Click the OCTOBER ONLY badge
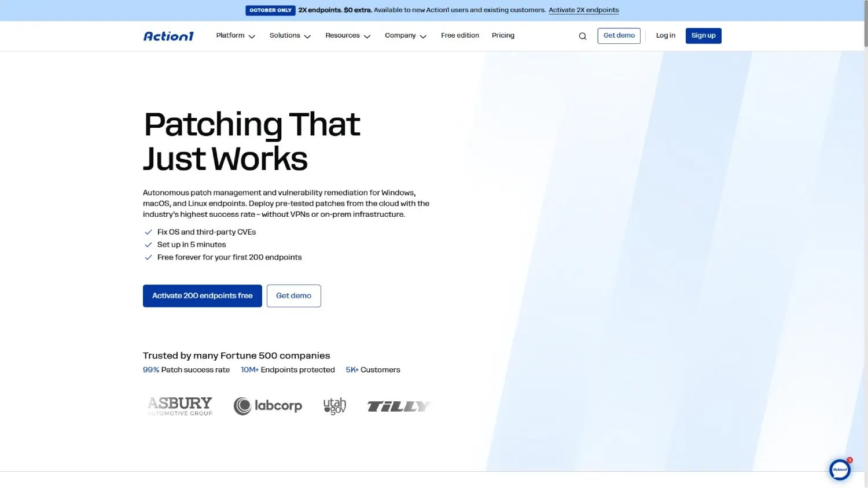Image resolution: width=868 pixels, height=488 pixels. (x=271, y=10)
